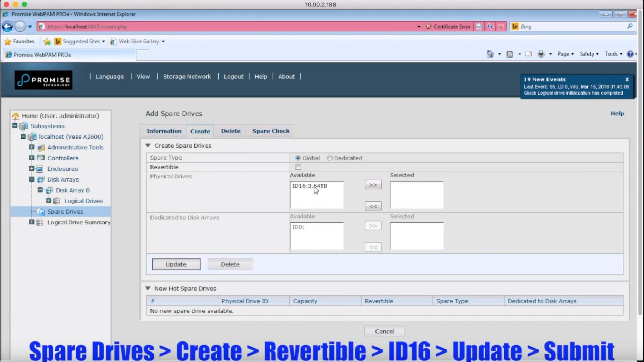Select the Dedicated spare type radio

330,158
